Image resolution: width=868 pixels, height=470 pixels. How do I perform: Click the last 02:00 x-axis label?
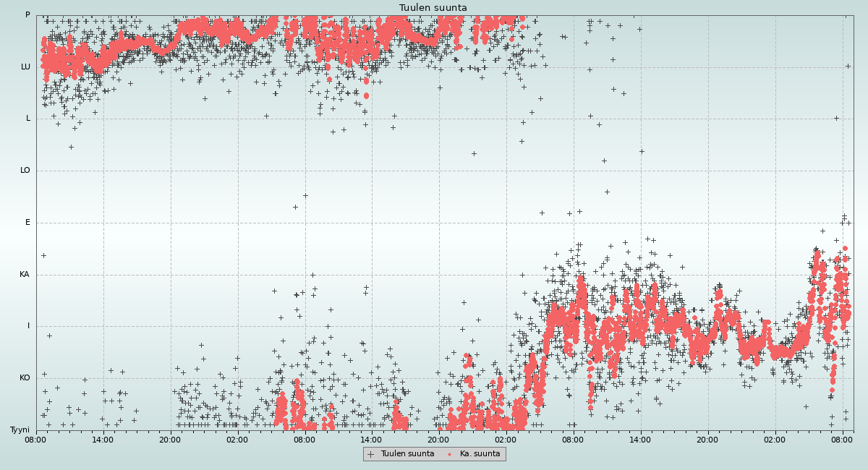coord(775,439)
